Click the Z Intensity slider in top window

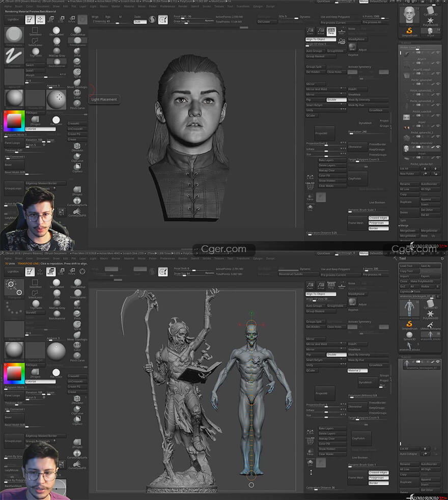(x=112, y=22)
